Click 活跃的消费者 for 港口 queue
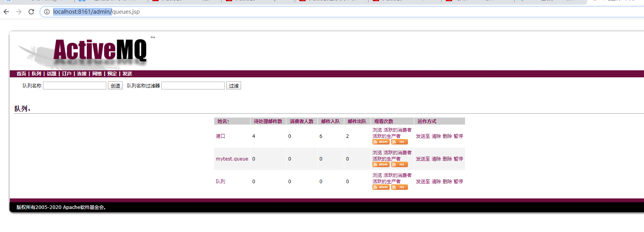Screen dimensions: 644x232 [397, 130]
